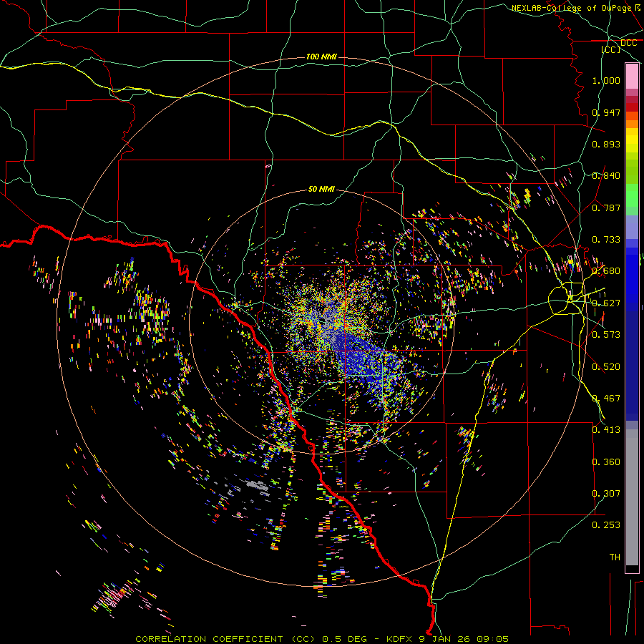This screenshot has height=644, width=644.
Task: Click the "[CC]" unit label
Action: [x=610, y=49]
